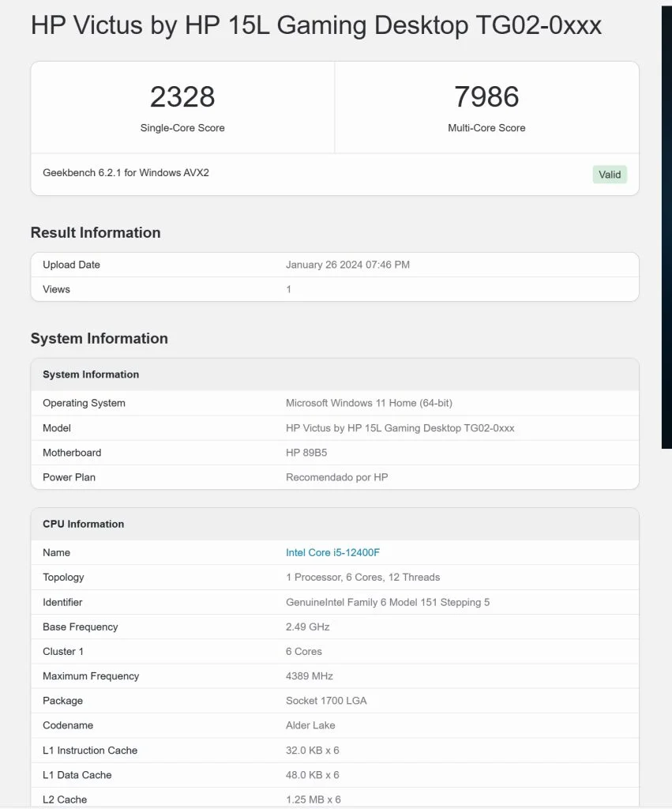
Task: Click the upload date January 26 2024 07:46 PM
Action: click(x=347, y=265)
